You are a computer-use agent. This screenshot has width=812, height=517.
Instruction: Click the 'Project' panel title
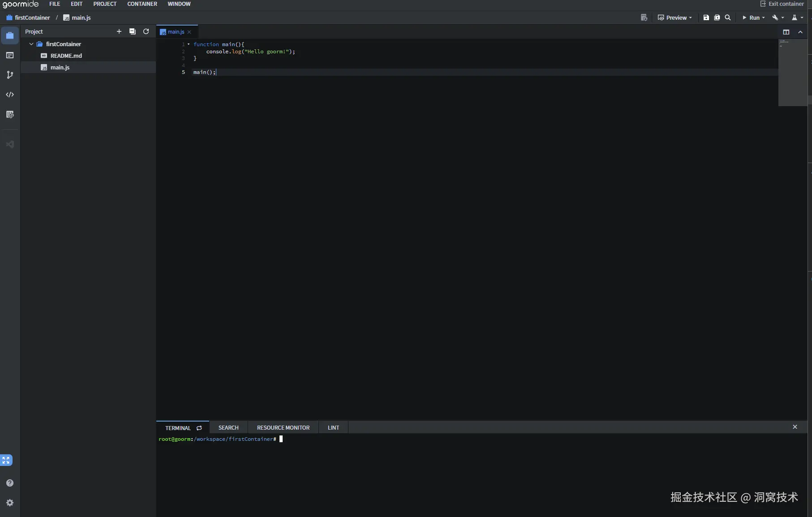[x=34, y=32]
